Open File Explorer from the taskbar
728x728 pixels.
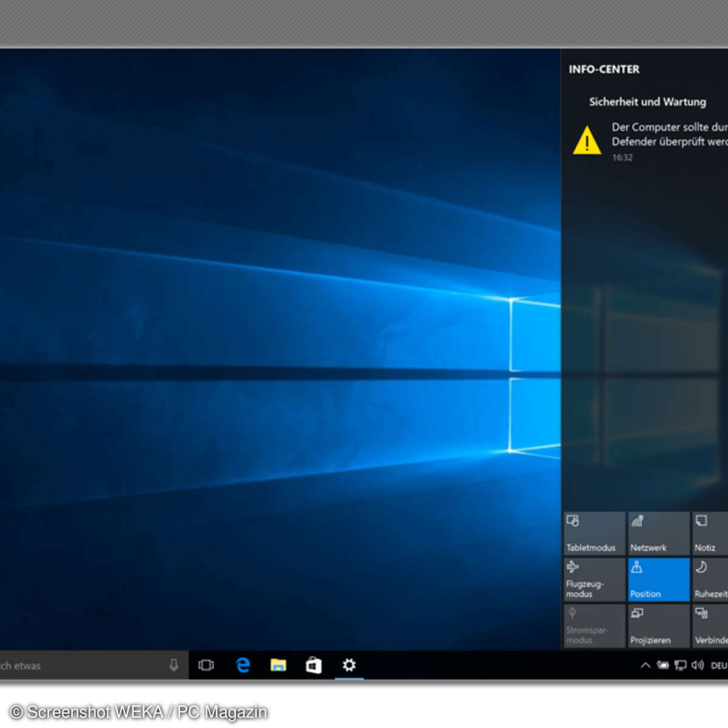[278, 666]
